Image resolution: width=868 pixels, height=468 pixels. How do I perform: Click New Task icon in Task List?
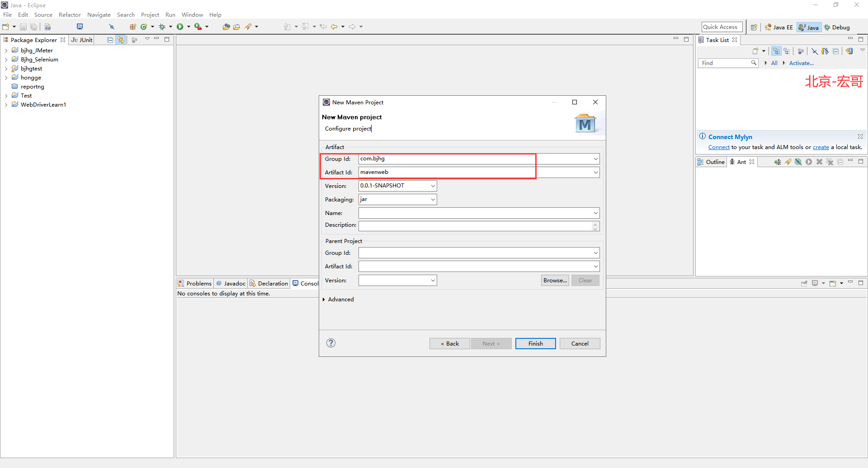(x=755, y=51)
